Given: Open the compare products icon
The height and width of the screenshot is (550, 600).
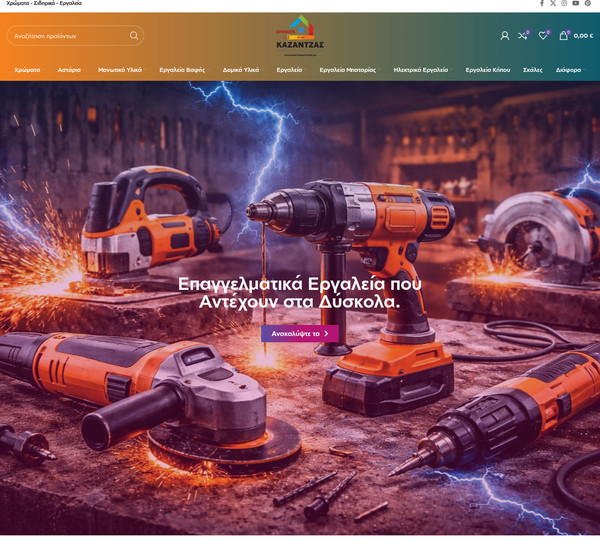Looking at the screenshot, I should click(x=523, y=36).
